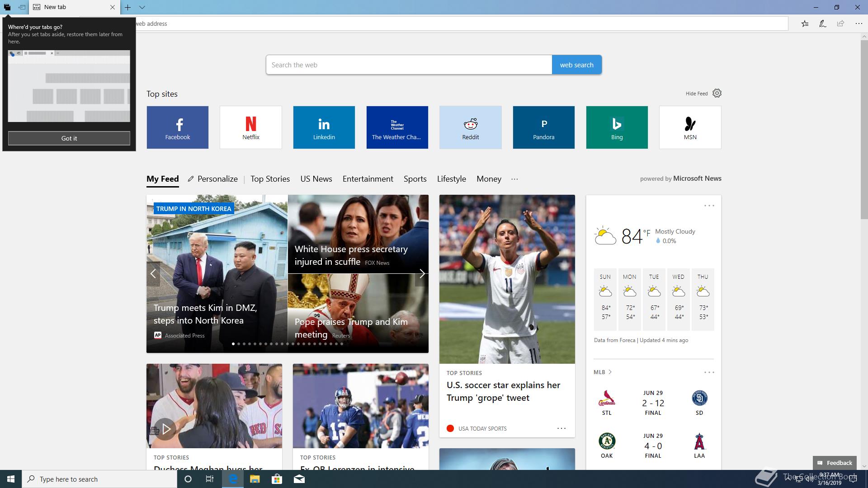Switch to the Top Stories tab
Image resolution: width=868 pixels, height=488 pixels.
pyautogui.click(x=270, y=179)
